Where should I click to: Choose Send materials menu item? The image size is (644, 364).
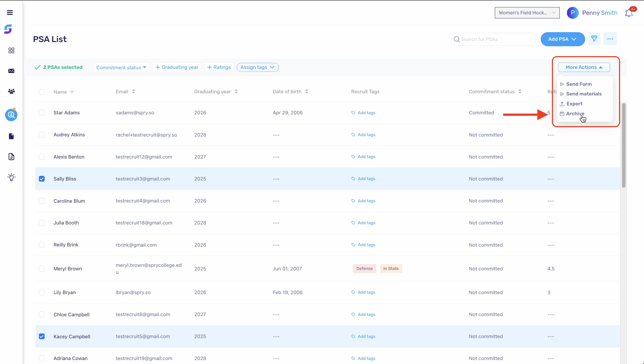[581, 94]
